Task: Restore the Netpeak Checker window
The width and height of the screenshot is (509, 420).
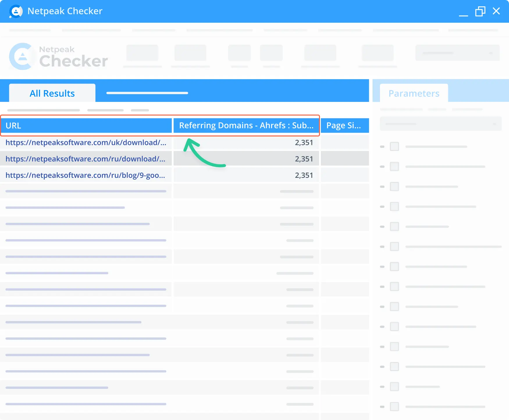Action: (480, 11)
